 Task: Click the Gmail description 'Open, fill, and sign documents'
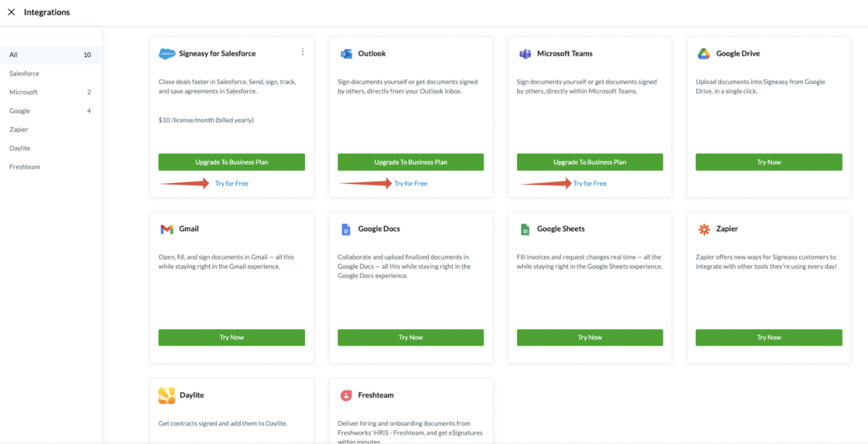pyautogui.click(x=226, y=262)
